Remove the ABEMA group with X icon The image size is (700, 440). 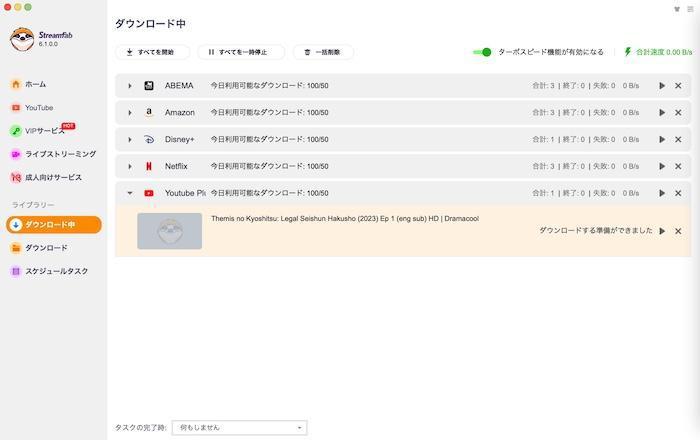tap(678, 86)
